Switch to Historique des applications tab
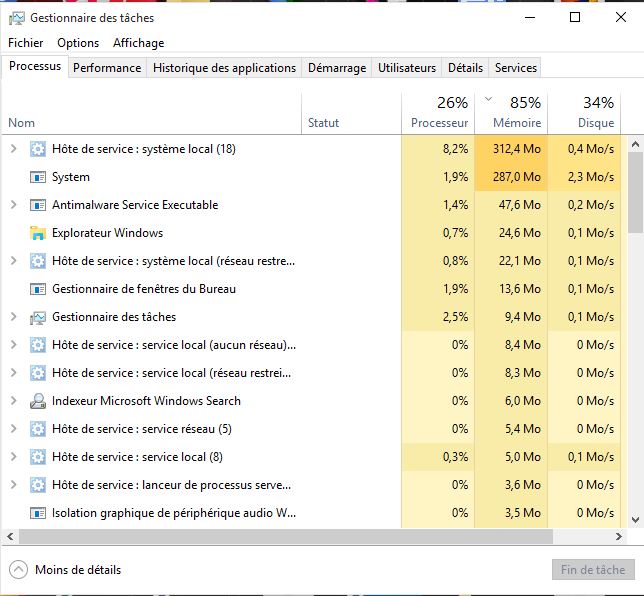 224,68
